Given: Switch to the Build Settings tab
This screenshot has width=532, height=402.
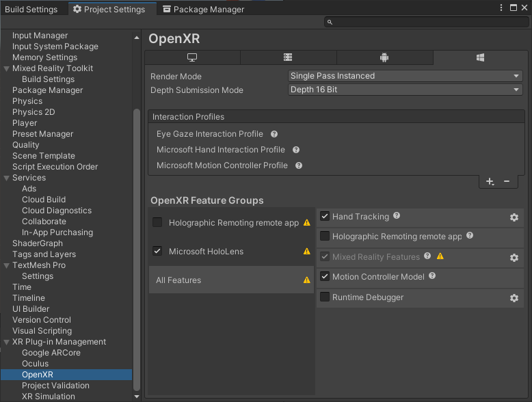Looking at the screenshot, I should click(31, 9).
